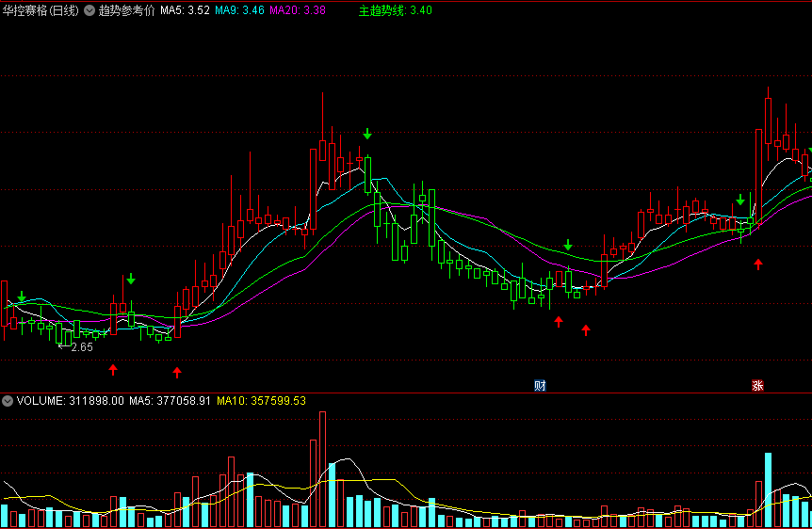This screenshot has height=529, width=812.
Task: Click the tallest red volume bar
Action: 322,469
